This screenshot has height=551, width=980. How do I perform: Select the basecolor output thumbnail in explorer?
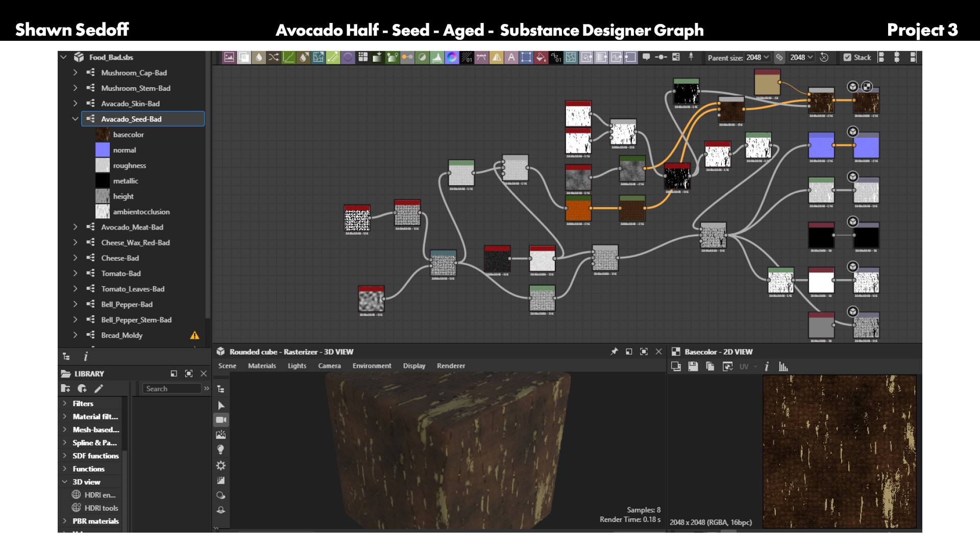click(103, 135)
